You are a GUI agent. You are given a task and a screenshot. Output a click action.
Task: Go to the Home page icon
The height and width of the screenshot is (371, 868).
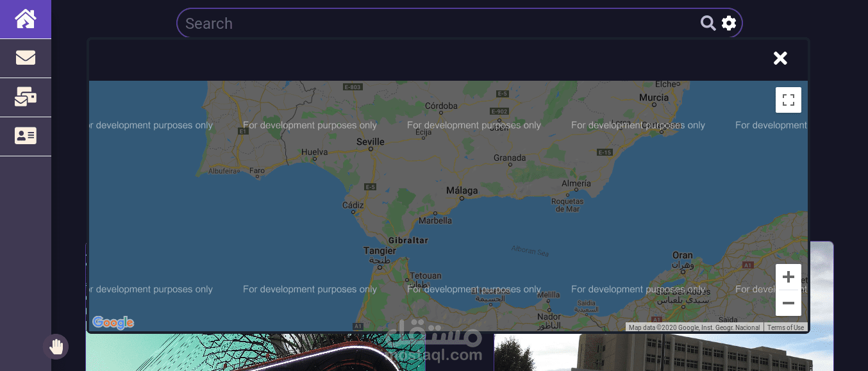coord(26,19)
